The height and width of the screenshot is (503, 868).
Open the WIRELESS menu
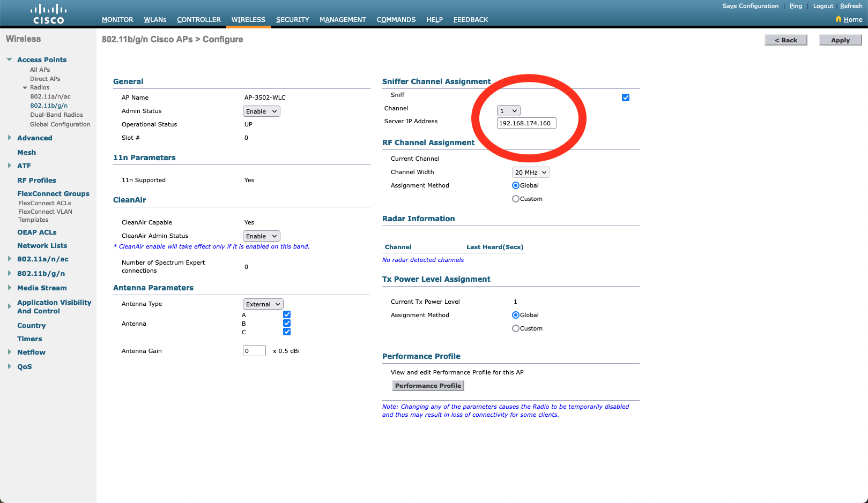pos(248,20)
